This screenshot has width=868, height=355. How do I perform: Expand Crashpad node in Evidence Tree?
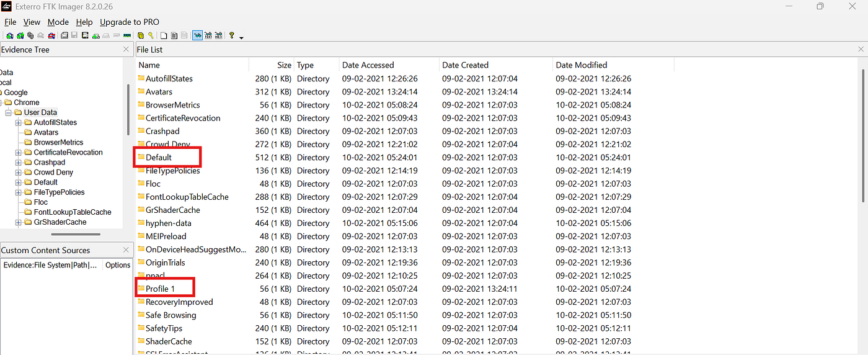[19, 162]
